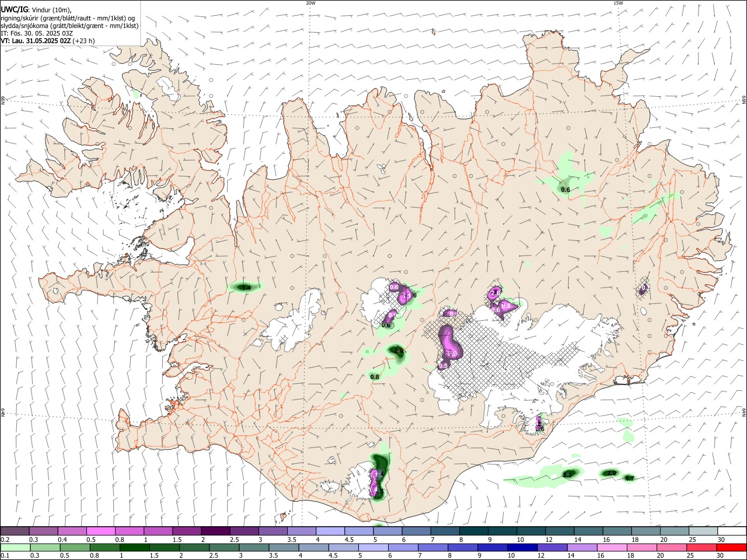Click the '0.1' label in the rain legend
The width and height of the screenshot is (747, 560).
[x=5, y=555]
